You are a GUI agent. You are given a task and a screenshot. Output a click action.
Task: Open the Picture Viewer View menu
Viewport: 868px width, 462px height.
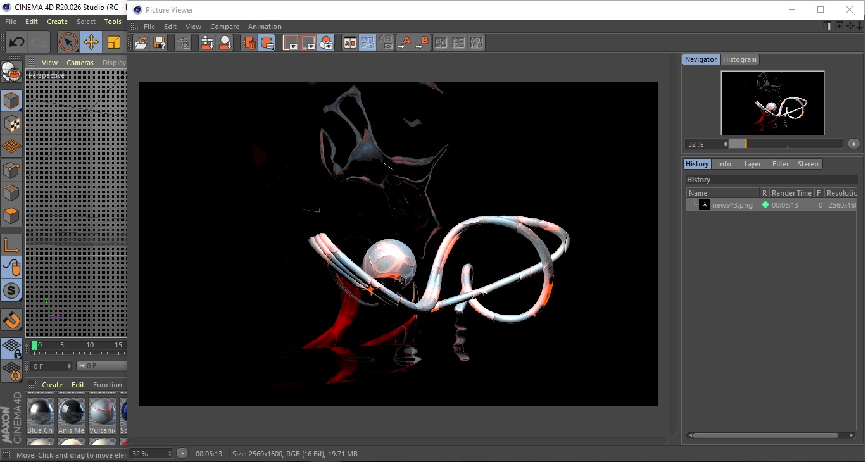pyautogui.click(x=193, y=27)
